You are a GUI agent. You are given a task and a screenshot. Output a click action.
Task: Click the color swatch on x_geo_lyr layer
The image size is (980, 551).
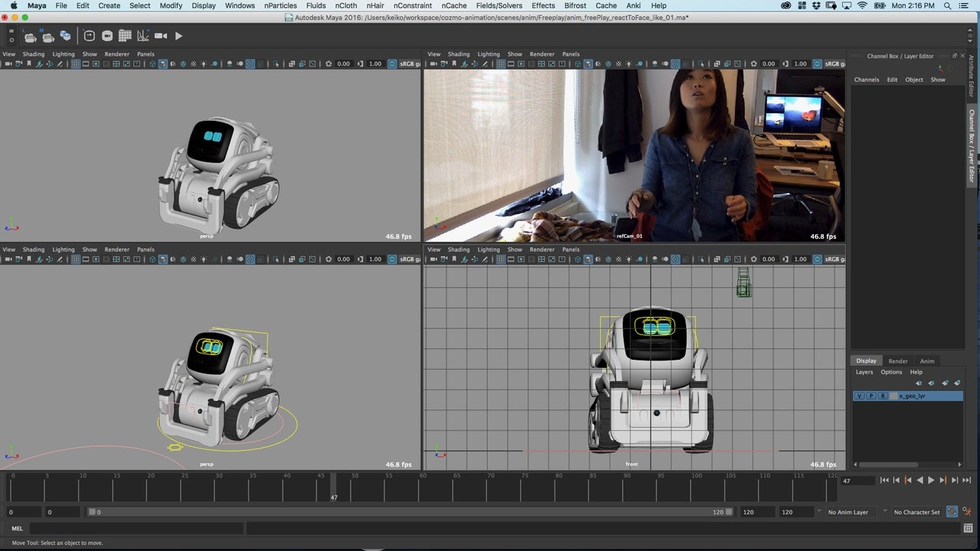click(893, 396)
